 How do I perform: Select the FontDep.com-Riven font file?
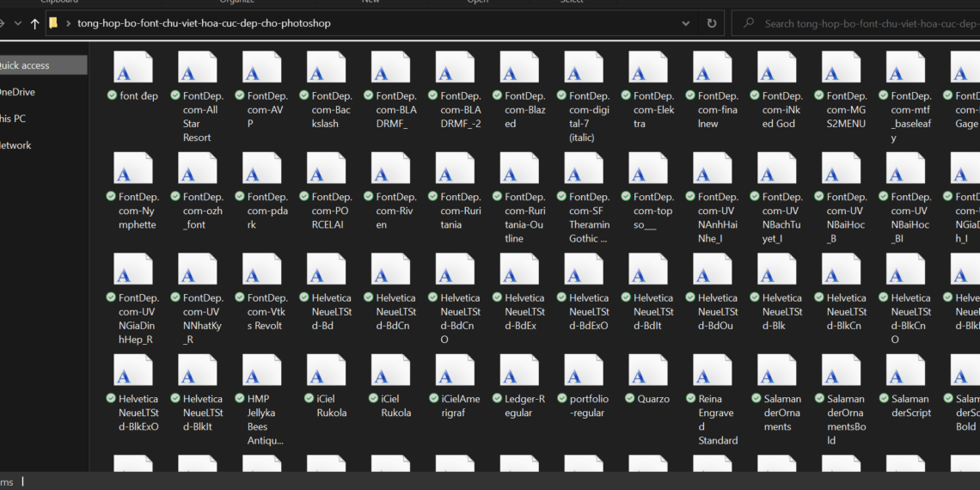click(x=390, y=168)
